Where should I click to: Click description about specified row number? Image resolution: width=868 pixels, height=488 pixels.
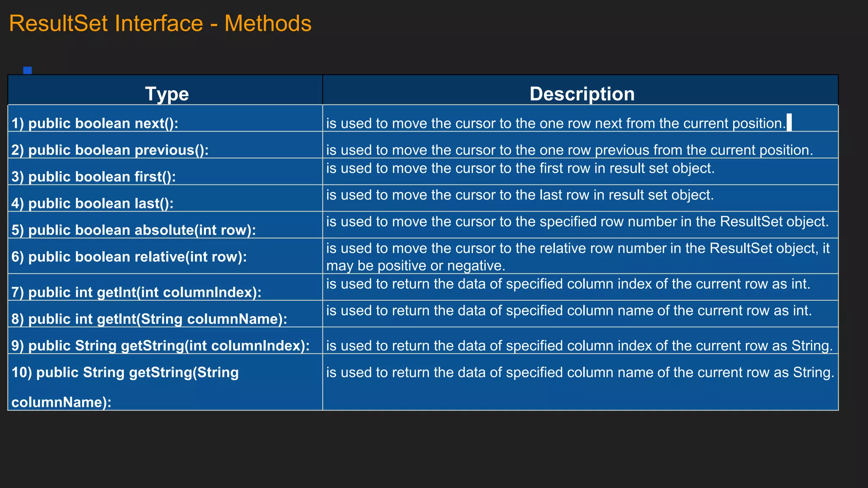click(577, 222)
